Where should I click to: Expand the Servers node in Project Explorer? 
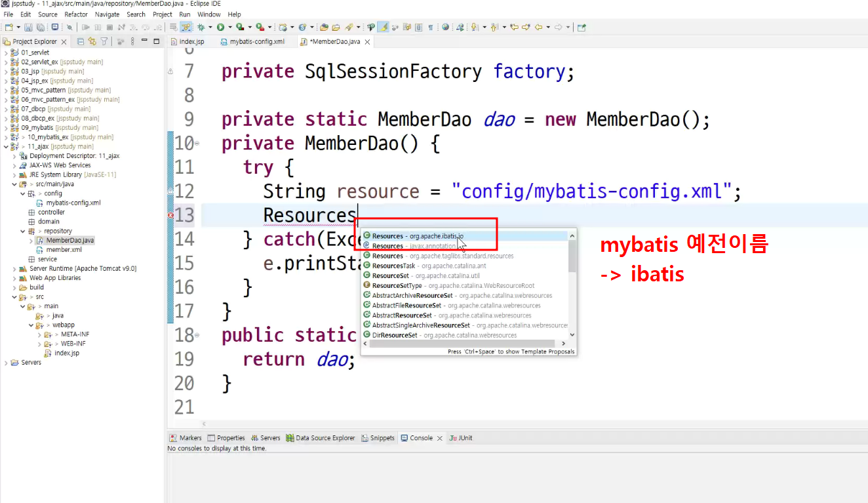tap(5, 363)
